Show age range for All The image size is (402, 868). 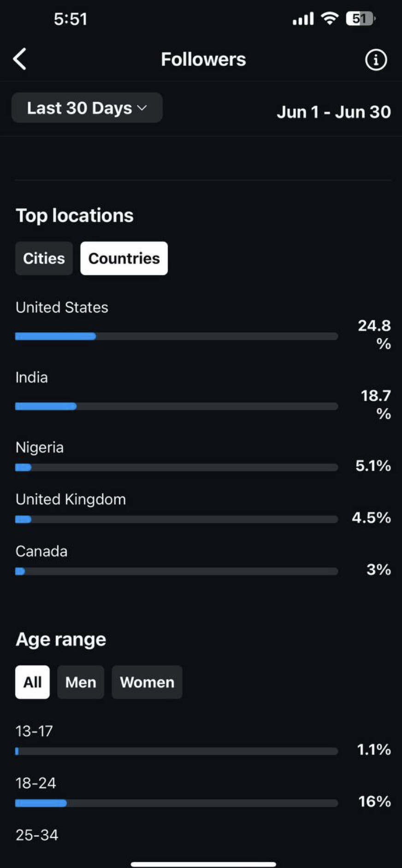(32, 682)
